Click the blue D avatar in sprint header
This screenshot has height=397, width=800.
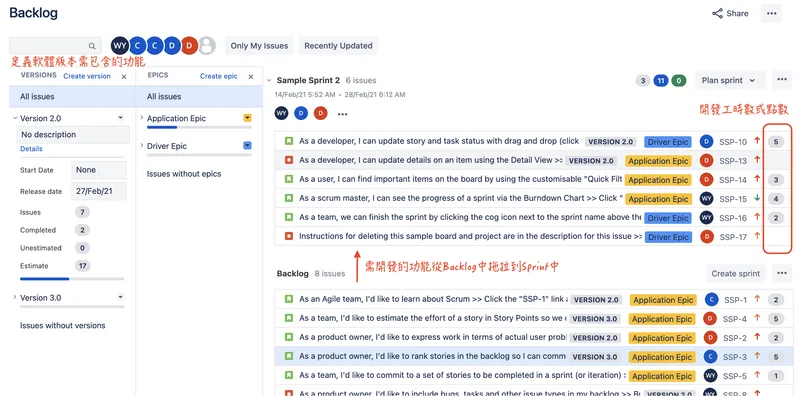point(301,113)
